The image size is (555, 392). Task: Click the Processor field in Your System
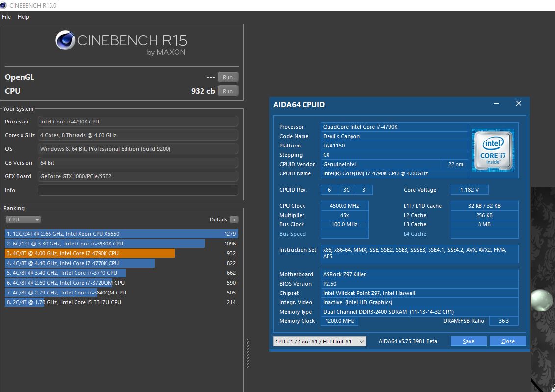point(138,122)
